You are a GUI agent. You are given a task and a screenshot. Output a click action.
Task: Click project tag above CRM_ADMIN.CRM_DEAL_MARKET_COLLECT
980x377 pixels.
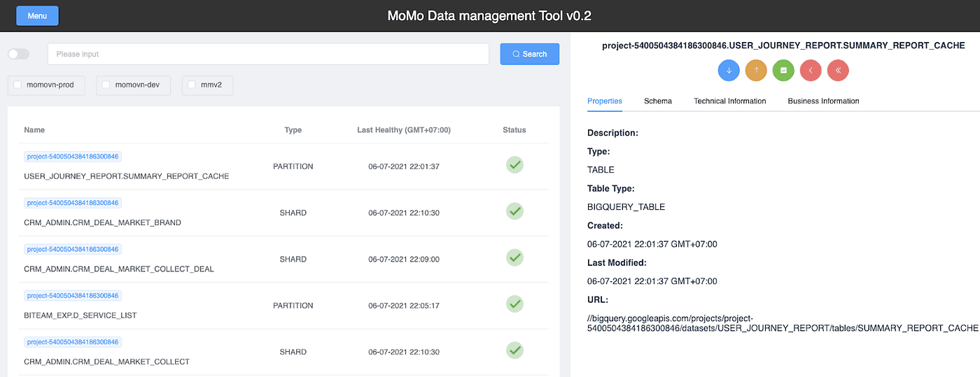coord(73,342)
